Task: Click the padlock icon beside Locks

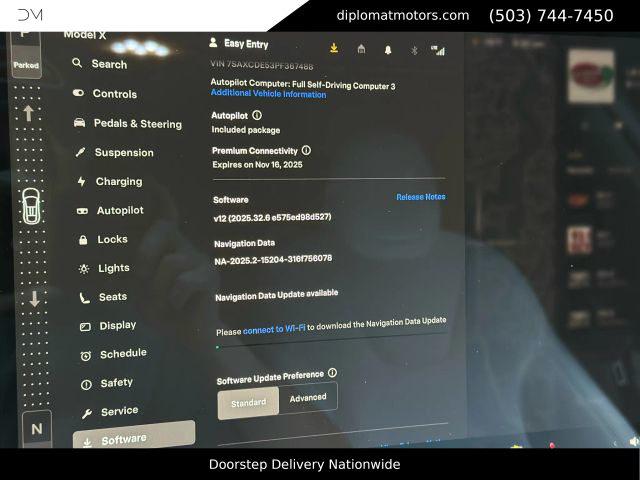Action: coord(83,240)
